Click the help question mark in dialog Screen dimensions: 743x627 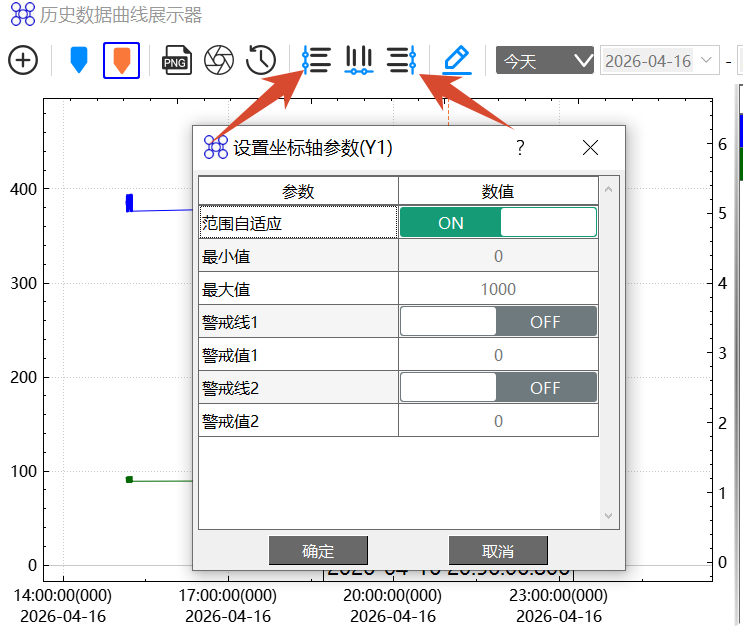click(520, 148)
